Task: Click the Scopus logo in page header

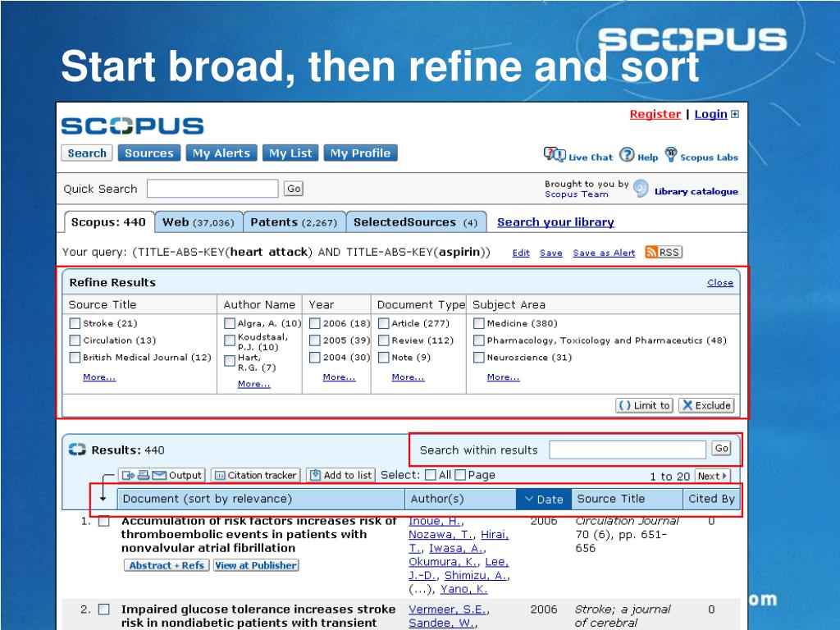Action: (132, 126)
